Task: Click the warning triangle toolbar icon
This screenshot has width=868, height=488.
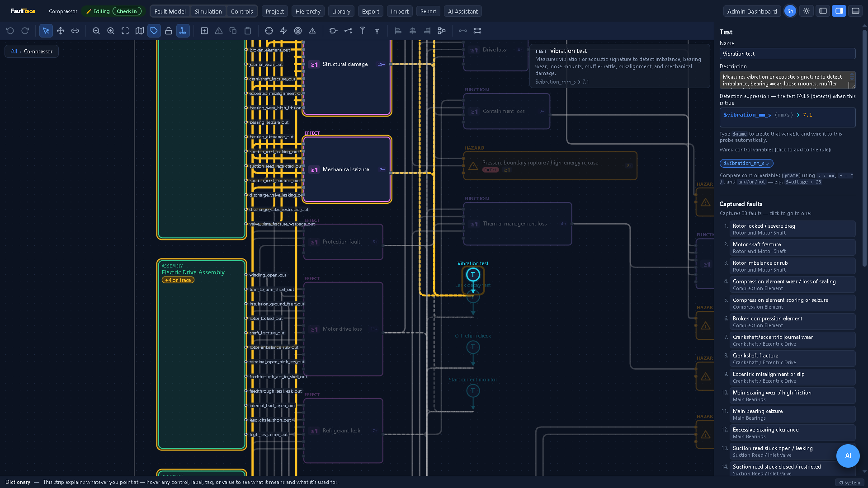Action: coord(312,31)
